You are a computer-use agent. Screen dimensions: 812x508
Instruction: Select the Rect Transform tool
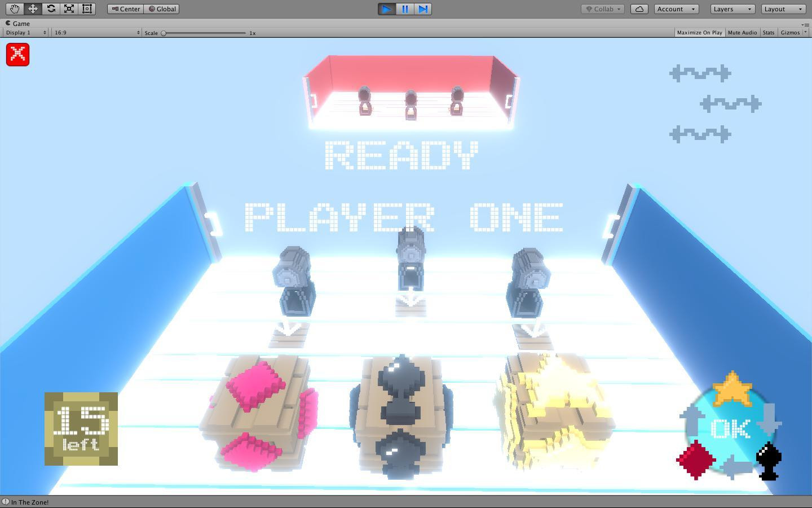(87, 9)
